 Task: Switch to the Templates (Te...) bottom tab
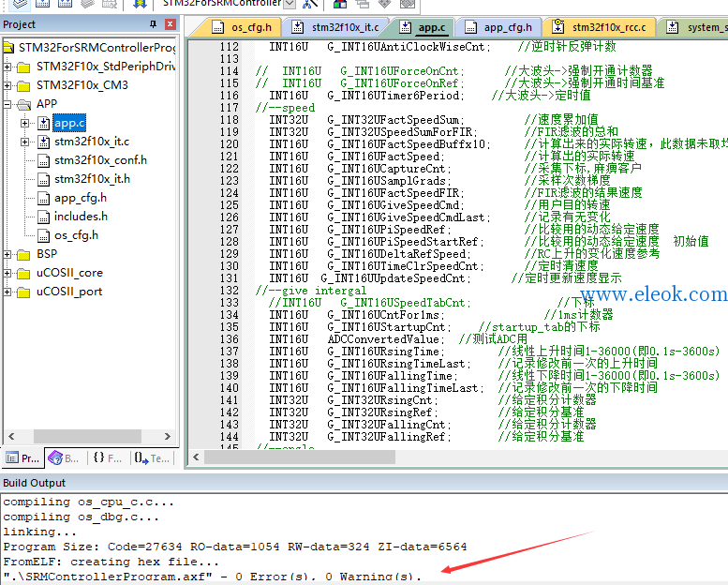coord(152,458)
